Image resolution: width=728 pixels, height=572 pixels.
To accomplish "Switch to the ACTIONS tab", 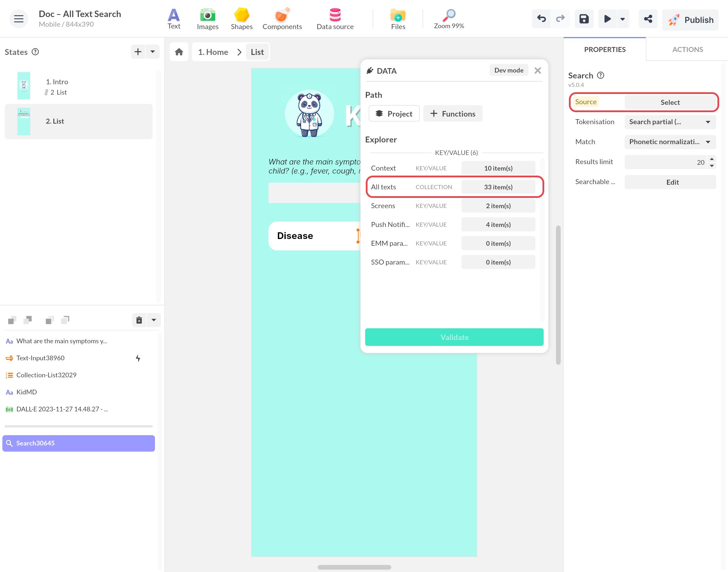I will tap(687, 50).
